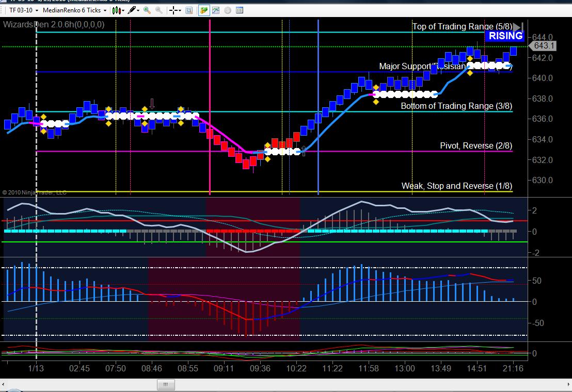Click the 642.0 price axis label
Image resolution: width=572 pixels, height=392 pixels.
(x=543, y=58)
